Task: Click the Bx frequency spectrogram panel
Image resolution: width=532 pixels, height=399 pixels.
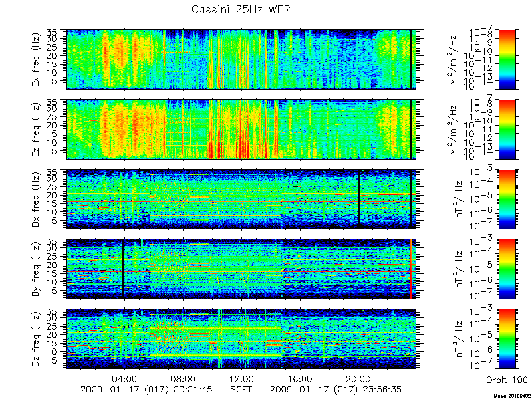Action: pyautogui.click(x=241, y=199)
